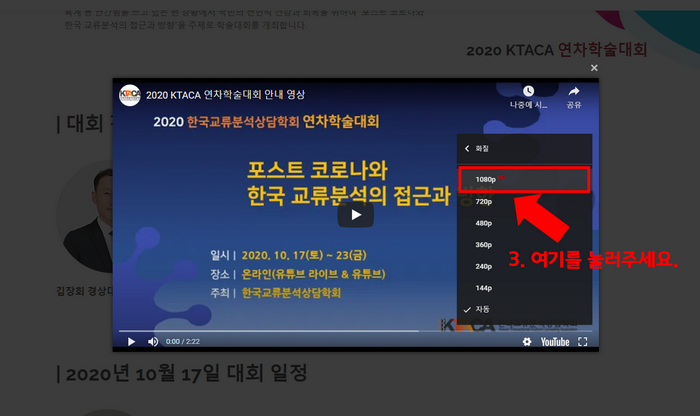Select 480p video quality
Image resolution: width=700 pixels, height=416 pixels.
pyautogui.click(x=525, y=223)
